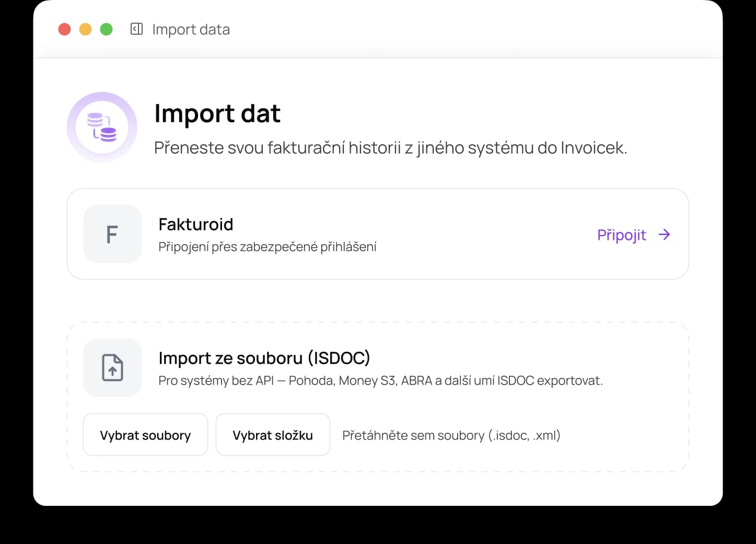Screen dimensions: 756x544
Task: Toggle the sidebar panel icon
Action: pyautogui.click(x=136, y=29)
